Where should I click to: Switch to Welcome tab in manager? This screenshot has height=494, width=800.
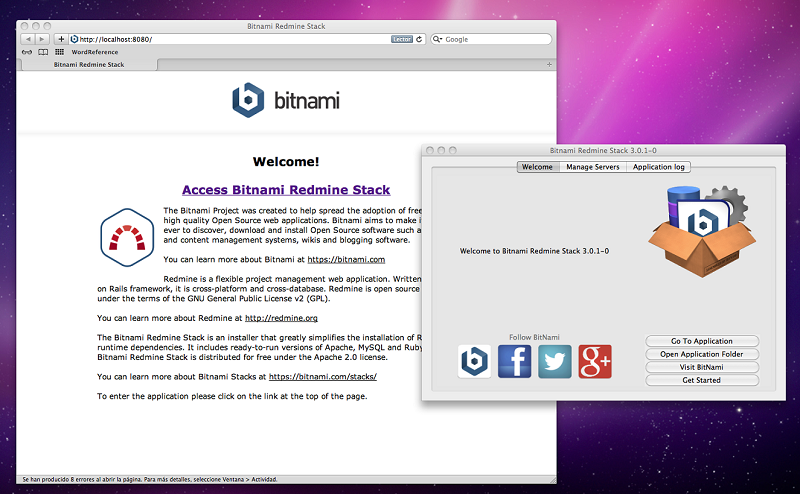coord(538,167)
